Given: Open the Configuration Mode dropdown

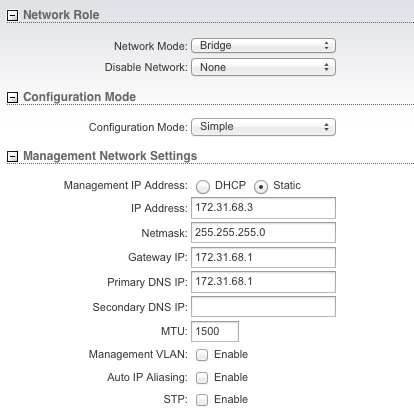Looking at the screenshot, I should click(263, 127).
